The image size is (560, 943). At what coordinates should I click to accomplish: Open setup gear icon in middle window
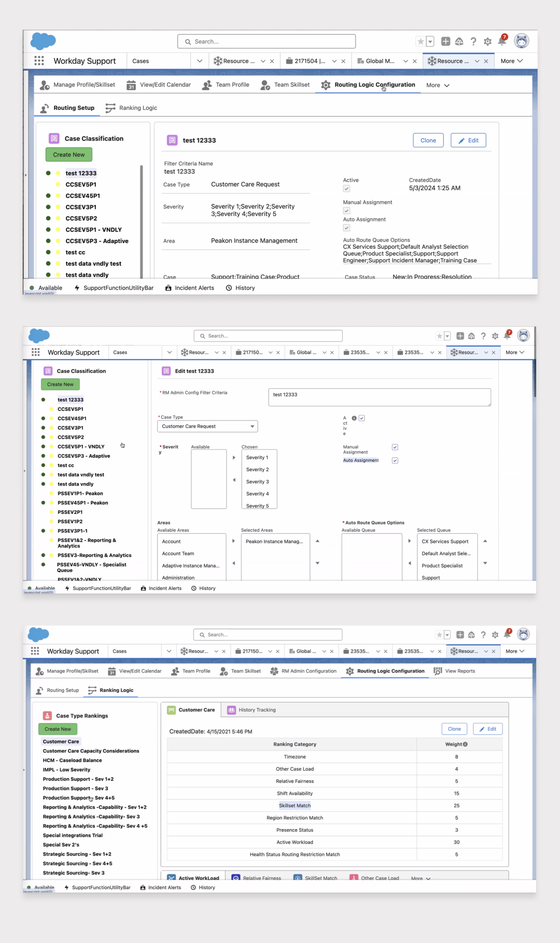point(495,336)
